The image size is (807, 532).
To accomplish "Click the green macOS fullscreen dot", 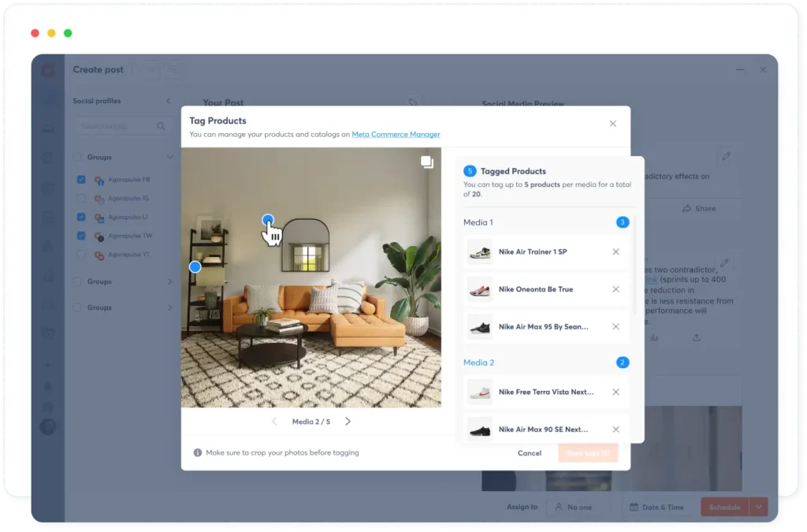I will pyautogui.click(x=68, y=33).
